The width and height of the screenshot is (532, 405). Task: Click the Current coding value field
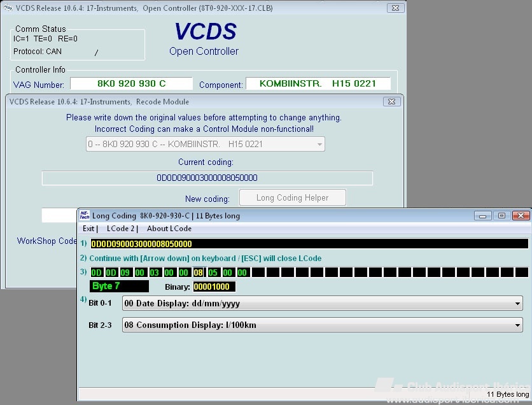point(207,178)
